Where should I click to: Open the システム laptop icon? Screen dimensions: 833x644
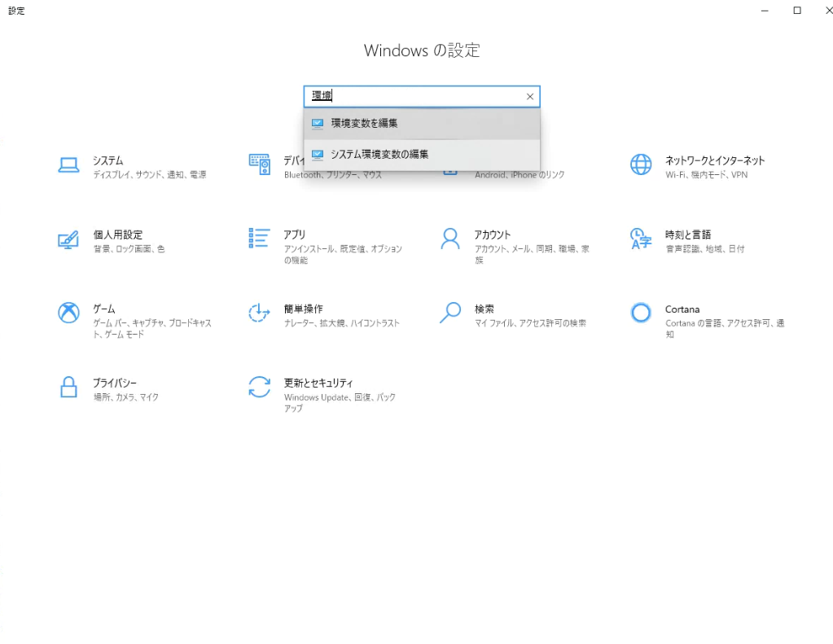point(68,165)
